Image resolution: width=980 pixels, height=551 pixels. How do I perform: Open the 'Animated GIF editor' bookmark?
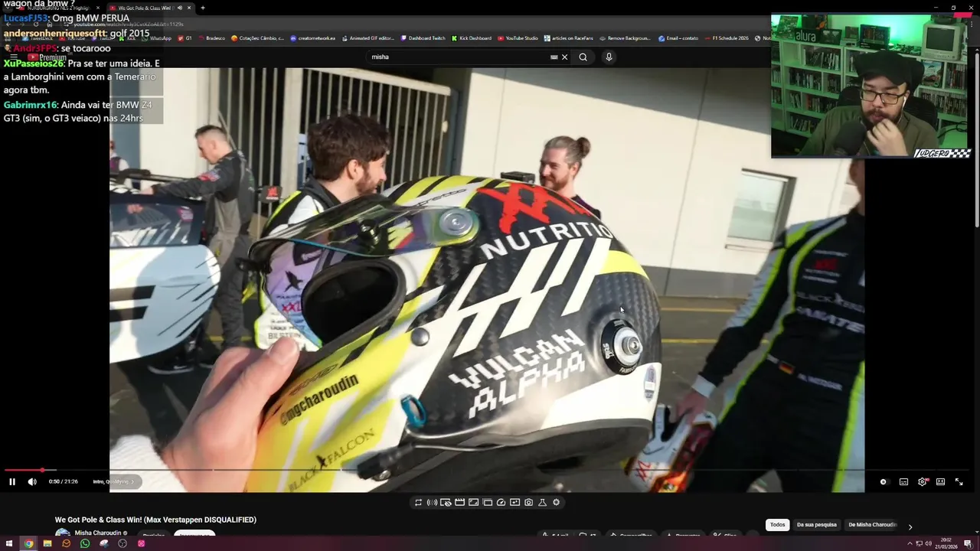[x=367, y=37]
